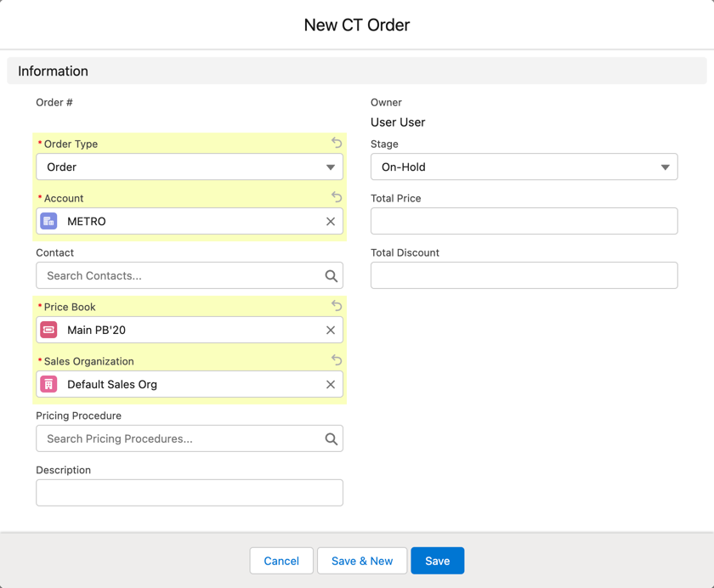Click the Main PB'20 price book icon
Image resolution: width=714 pixels, height=588 pixels.
(x=48, y=330)
